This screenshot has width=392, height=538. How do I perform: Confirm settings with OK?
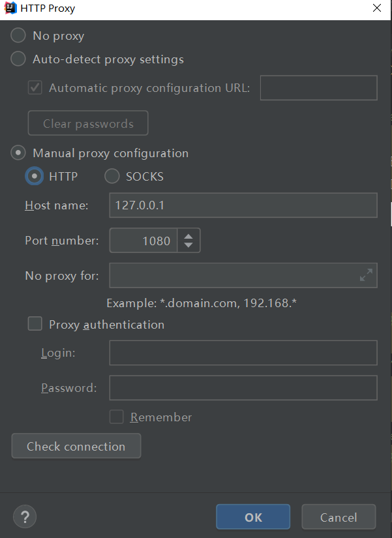pyautogui.click(x=253, y=516)
